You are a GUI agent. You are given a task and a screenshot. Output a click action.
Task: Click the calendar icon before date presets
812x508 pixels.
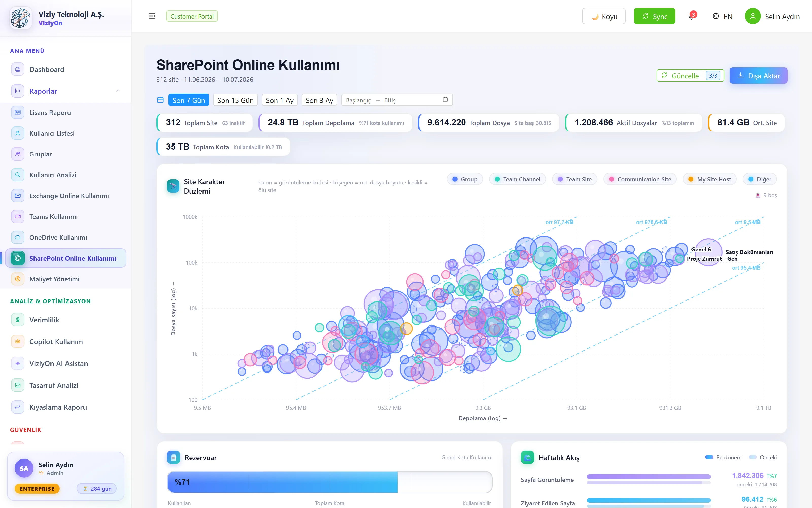[x=160, y=100]
